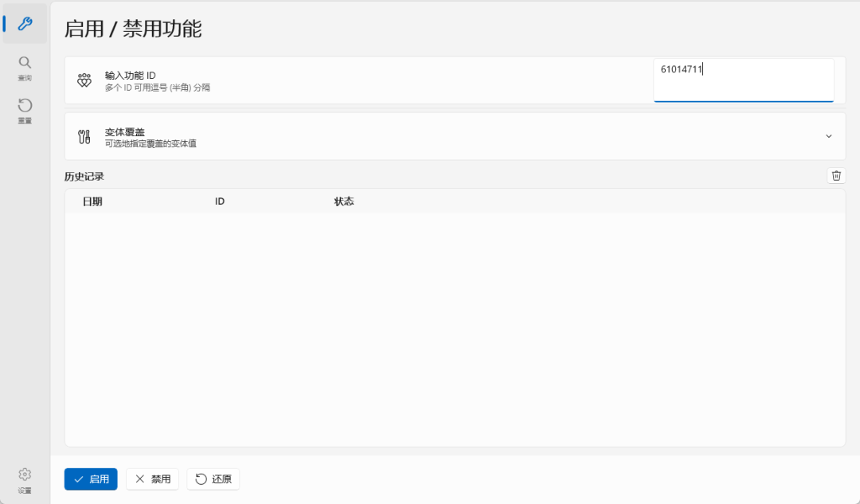Open the wrench enable/disable features page

pos(25,24)
